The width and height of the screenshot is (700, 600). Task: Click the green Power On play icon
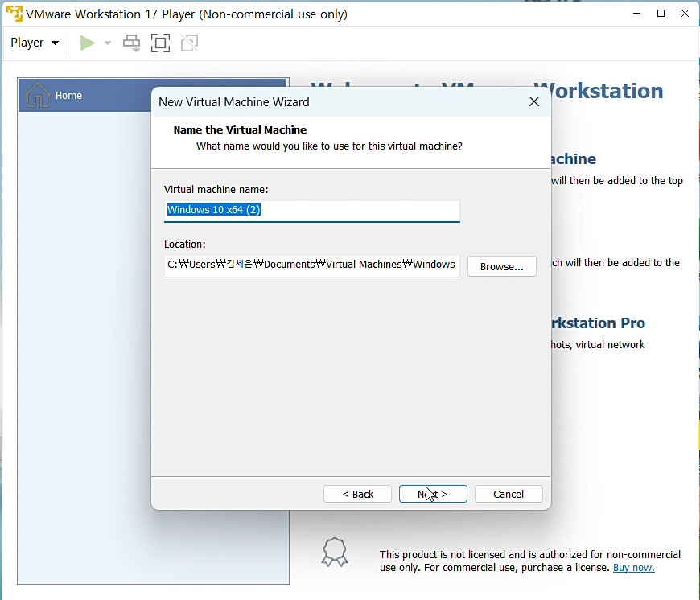point(87,43)
